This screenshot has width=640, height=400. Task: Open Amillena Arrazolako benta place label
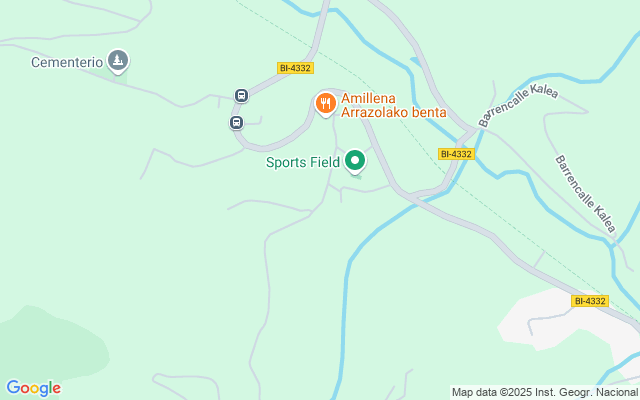(x=393, y=105)
